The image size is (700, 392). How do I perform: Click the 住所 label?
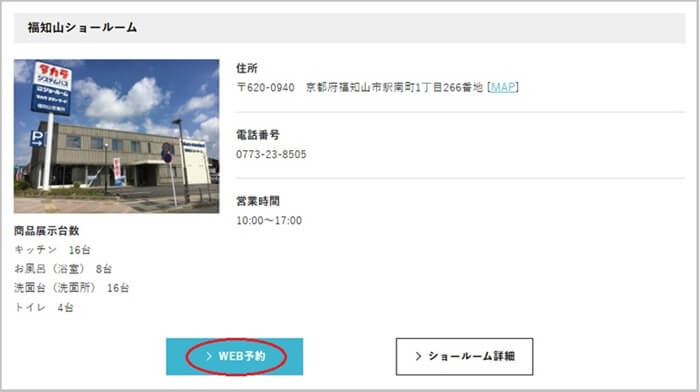coord(247,68)
